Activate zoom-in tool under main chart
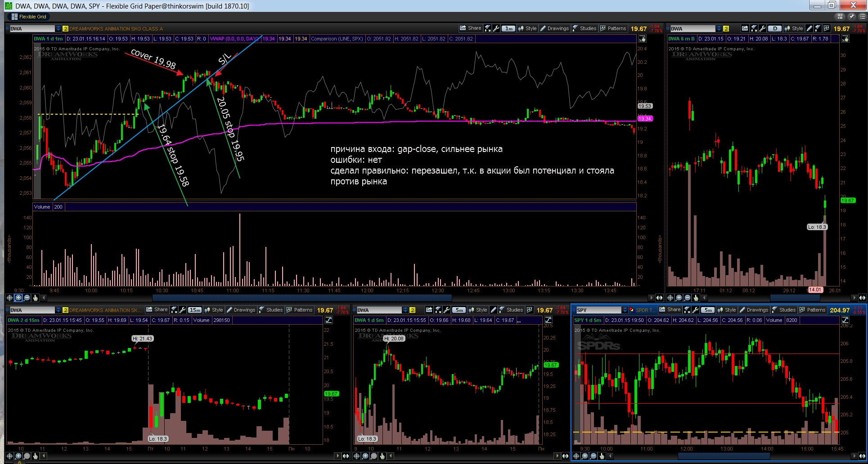868x464 pixels. pos(18,298)
